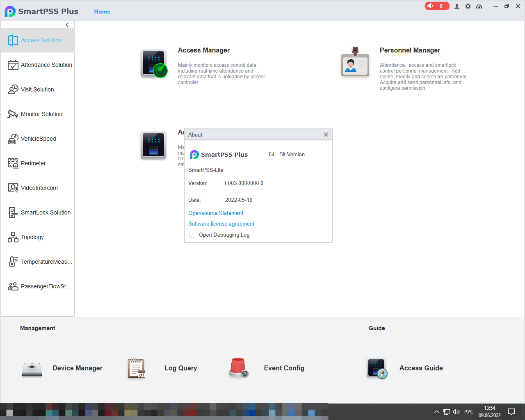Collapse the left sidebar with the chevron
The width and height of the screenshot is (525, 420).
click(x=67, y=25)
